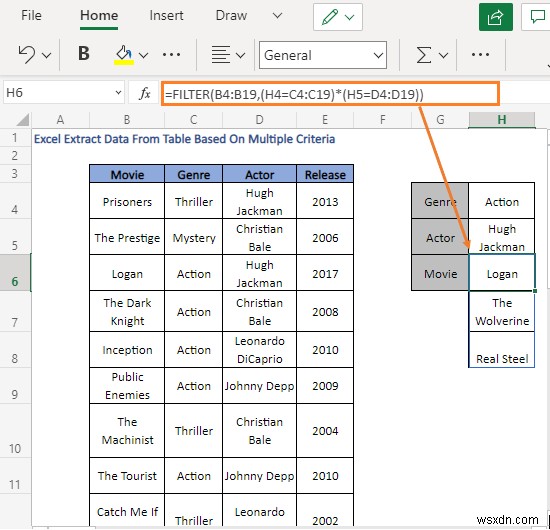Click the Genre table header cell

click(193, 174)
